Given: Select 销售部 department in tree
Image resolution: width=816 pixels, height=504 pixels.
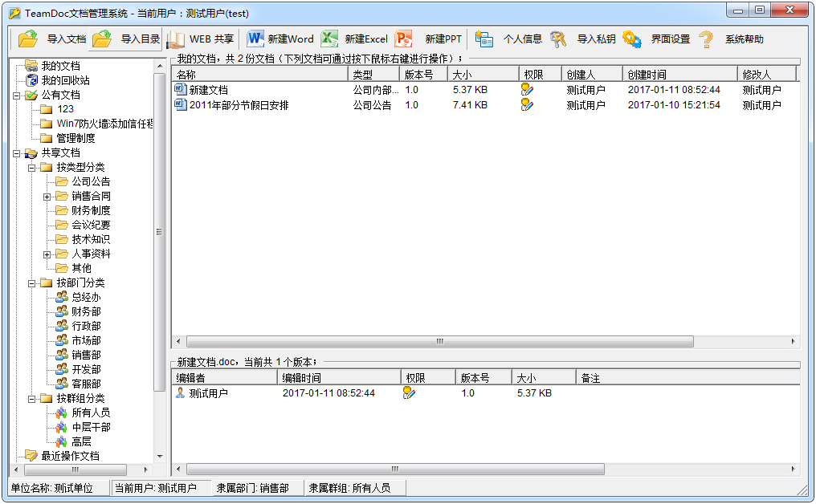Looking at the screenshot, I should (x=87, y=355).
